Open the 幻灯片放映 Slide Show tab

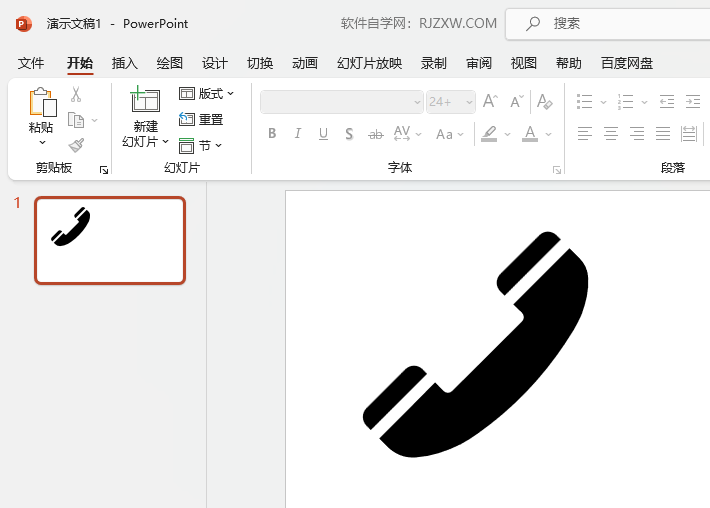[x=369, y=63]
